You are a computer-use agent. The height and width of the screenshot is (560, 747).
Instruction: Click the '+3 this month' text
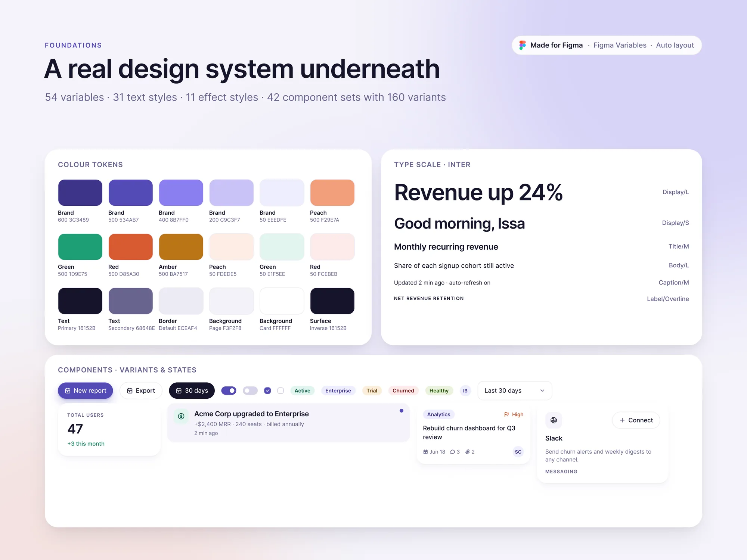pos(86,444)
